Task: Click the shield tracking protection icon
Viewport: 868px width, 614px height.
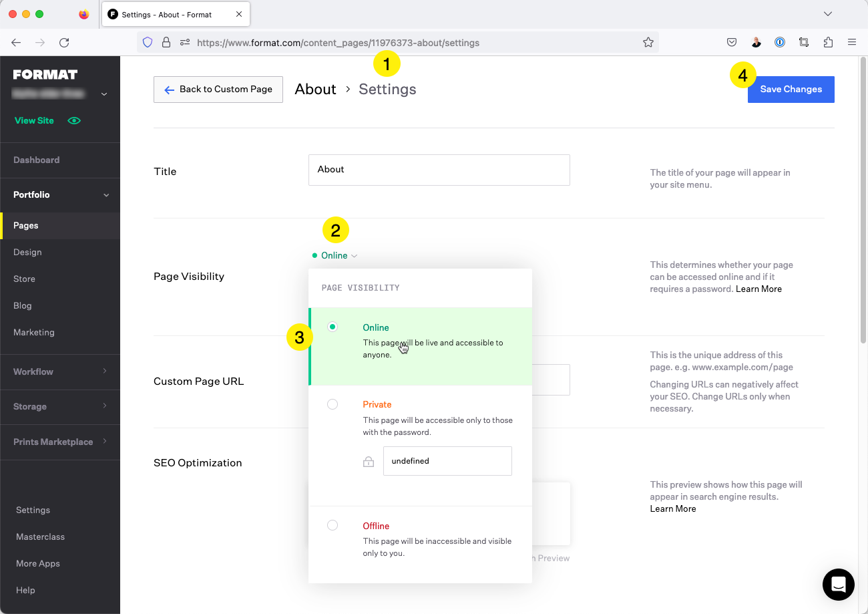Action: (148, 42)
